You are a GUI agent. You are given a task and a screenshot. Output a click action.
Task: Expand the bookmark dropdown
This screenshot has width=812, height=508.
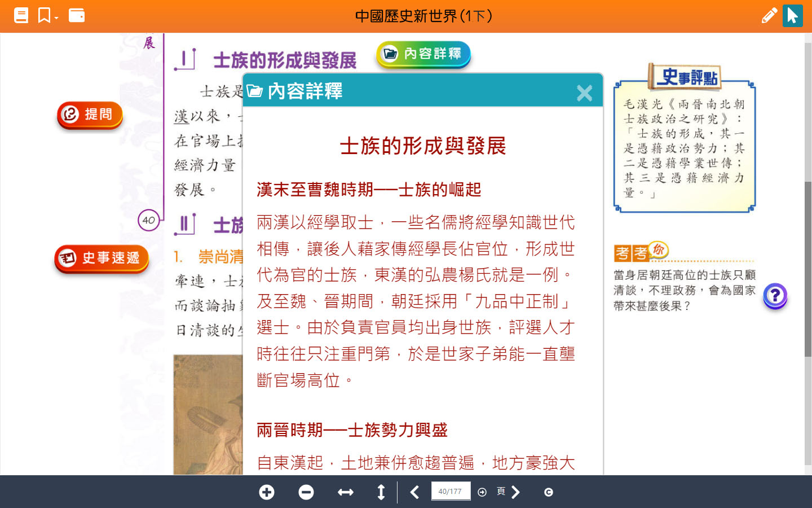(x=48, y=15)
